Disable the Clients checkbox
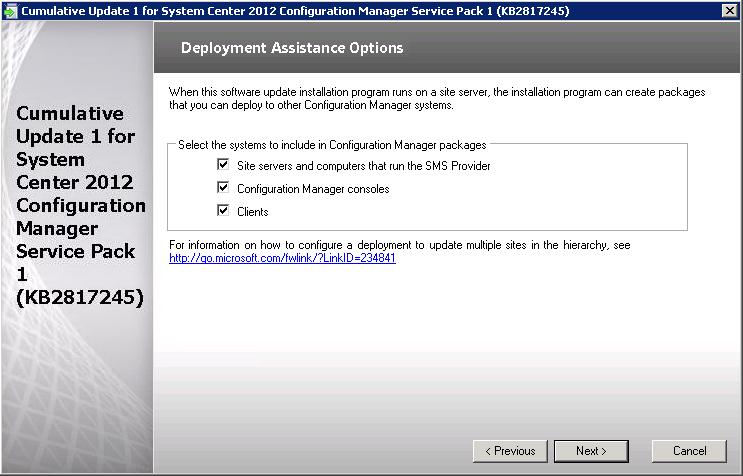The image size is (743, 476). pos(223,211)
